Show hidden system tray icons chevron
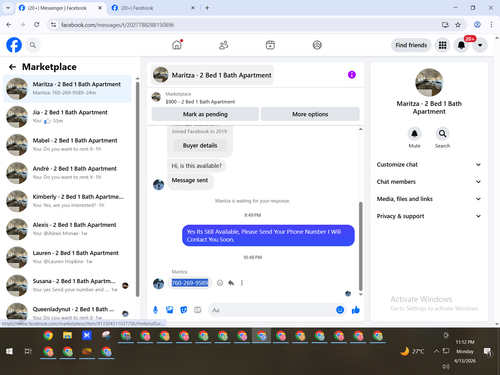Screen dimensions: 500x375 tap(436, 351)
